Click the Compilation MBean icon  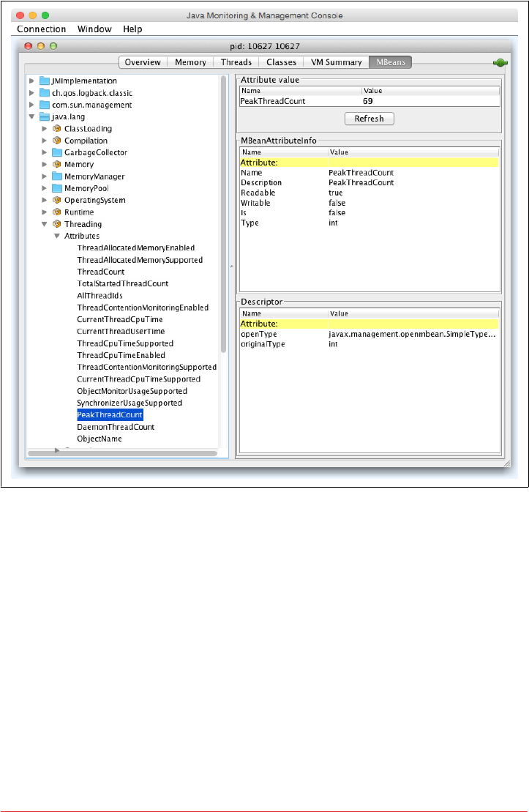click(x=57, y=141)
